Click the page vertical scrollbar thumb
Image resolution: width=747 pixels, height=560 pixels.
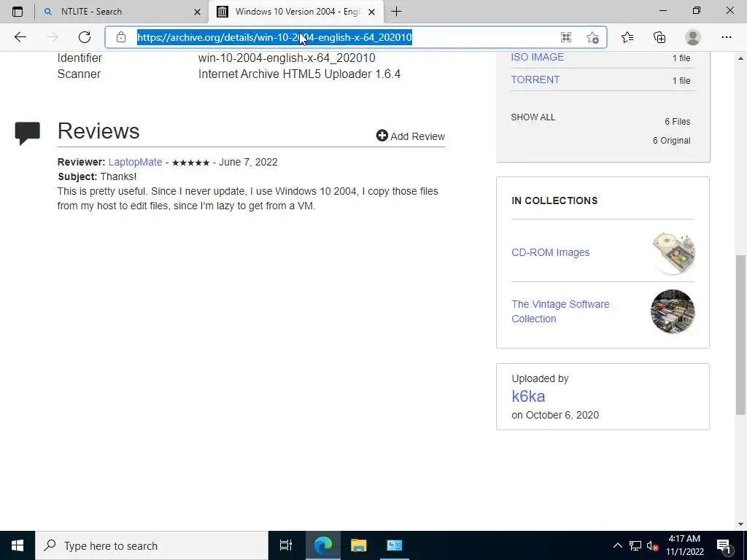pyautogui.click(x=740, y=335)
